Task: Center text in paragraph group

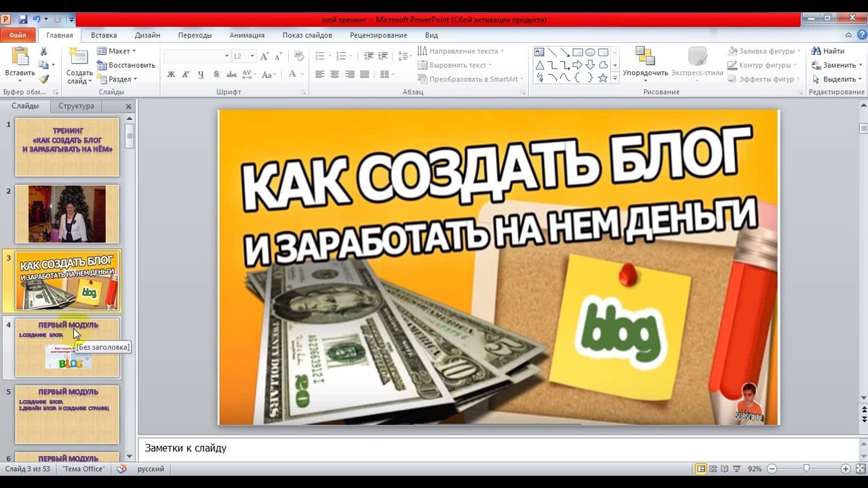Action: click(335, 75)
